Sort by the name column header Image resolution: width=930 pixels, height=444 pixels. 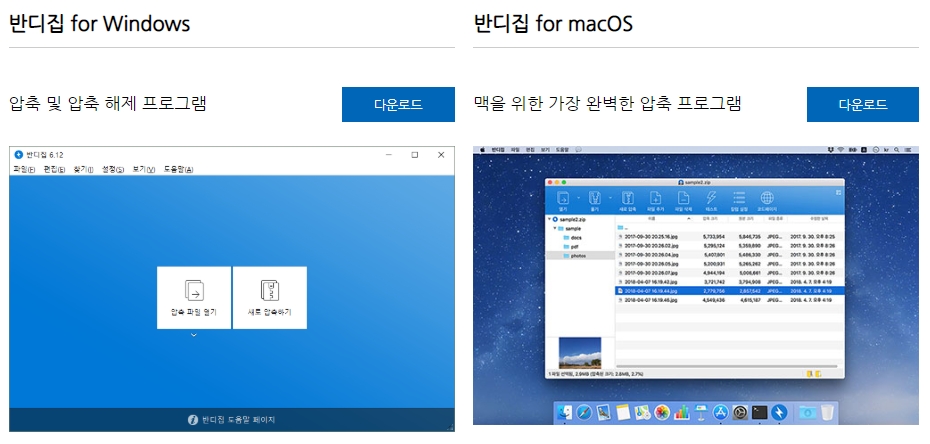[652, 219]
